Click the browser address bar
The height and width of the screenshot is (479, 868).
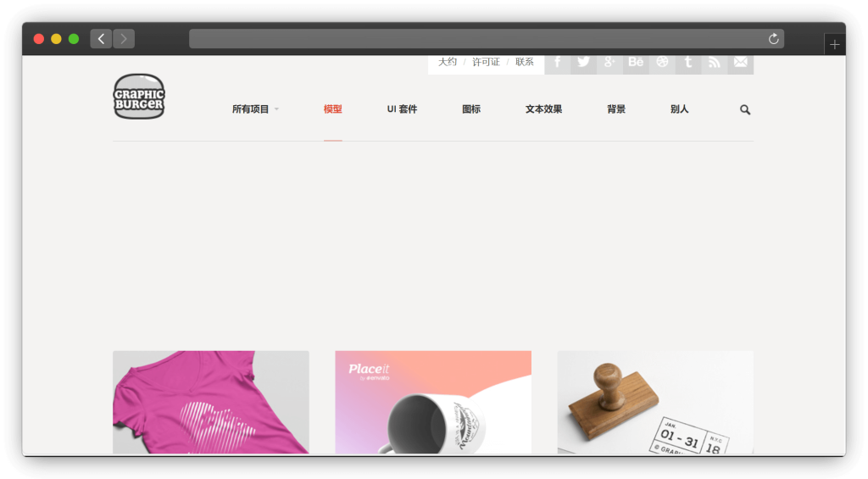click(x=487, y=39)
